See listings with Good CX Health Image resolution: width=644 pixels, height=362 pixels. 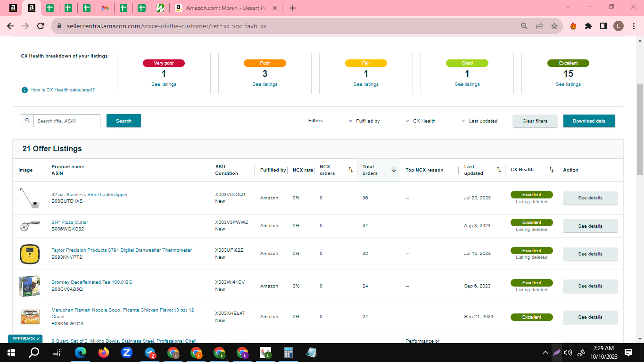[467, 84]
